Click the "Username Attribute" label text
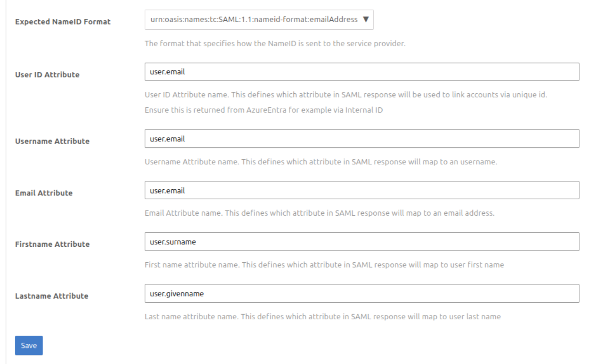The width and height of the screenshot is (599, 364). (52, 141)
